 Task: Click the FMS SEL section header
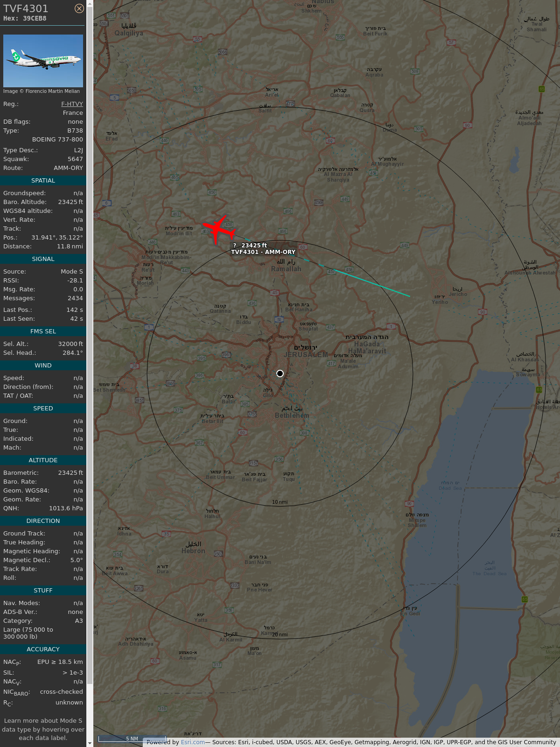43,331
